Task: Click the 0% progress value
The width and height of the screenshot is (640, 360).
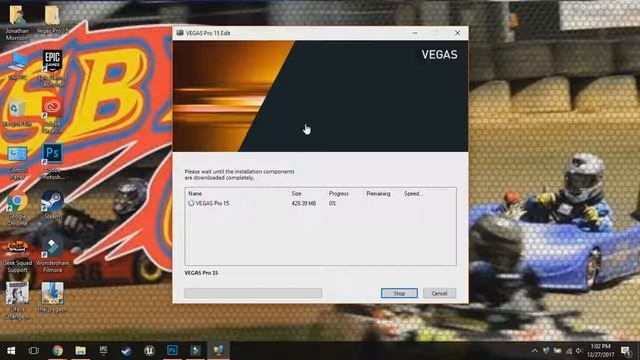Action: (333, 203)
